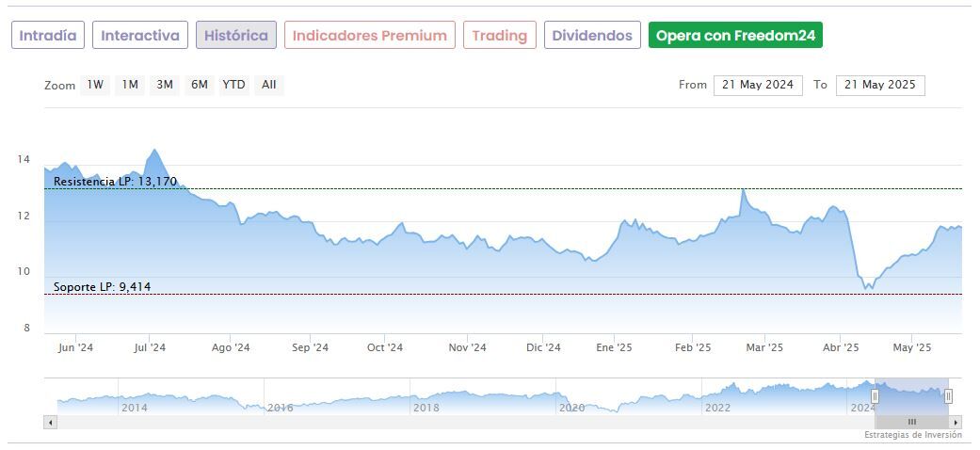This screenshot has height=450, width=980.
Task: Set zoom to 3M
Action: [x=165, y=85]
